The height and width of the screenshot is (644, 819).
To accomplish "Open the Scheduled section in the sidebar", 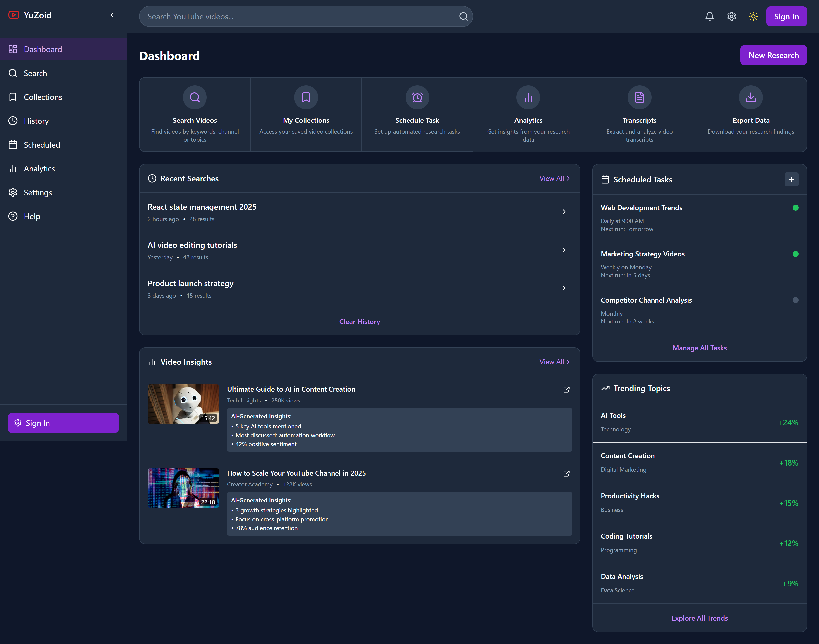I will point(41,144).
